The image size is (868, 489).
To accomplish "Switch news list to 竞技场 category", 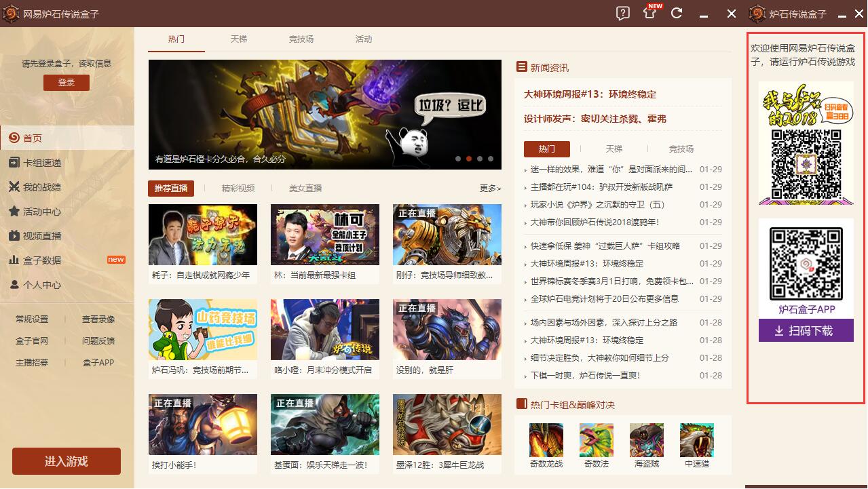I will point(681,149).
